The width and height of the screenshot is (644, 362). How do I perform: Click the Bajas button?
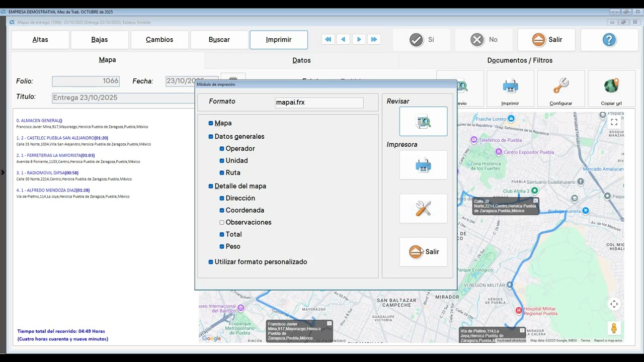100,40
